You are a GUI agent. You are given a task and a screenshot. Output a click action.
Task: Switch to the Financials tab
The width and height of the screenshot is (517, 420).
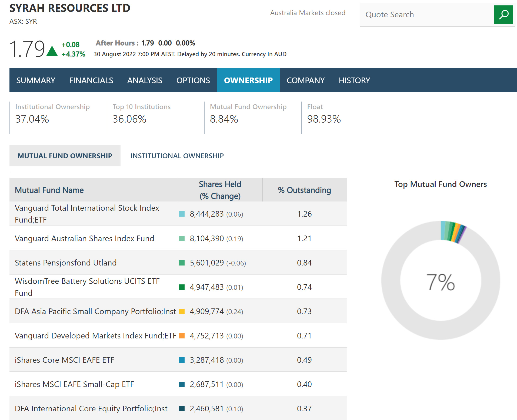91,80
